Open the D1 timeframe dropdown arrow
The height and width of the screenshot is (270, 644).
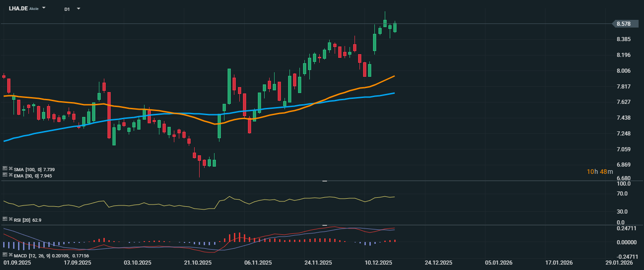click(78, 9)
